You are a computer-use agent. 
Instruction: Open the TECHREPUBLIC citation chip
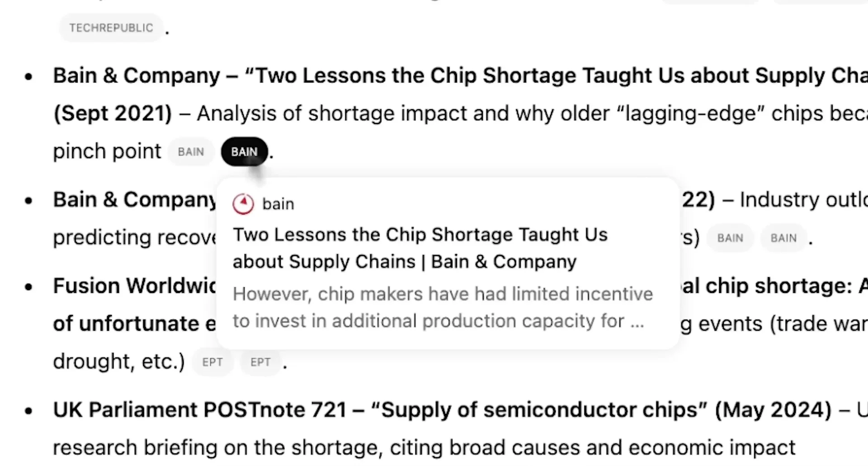111,28
